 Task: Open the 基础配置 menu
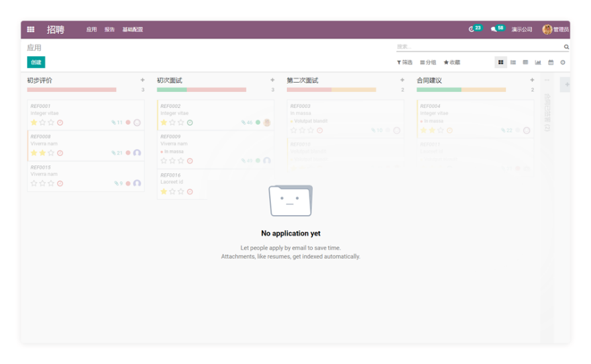coord(133,30)
